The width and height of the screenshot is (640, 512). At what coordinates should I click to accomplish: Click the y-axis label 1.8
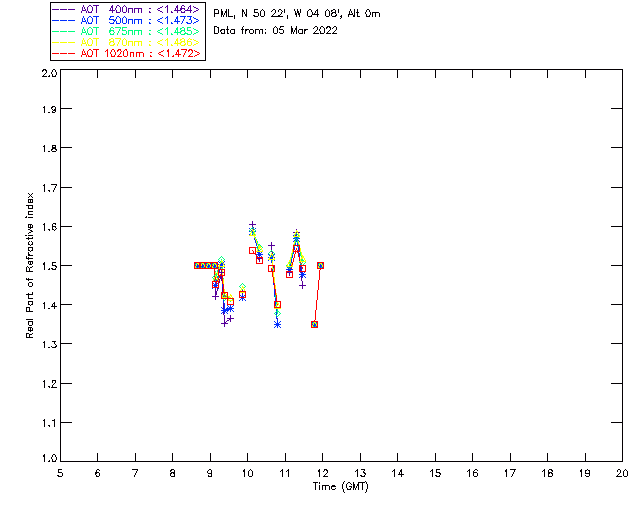[49, 148]
